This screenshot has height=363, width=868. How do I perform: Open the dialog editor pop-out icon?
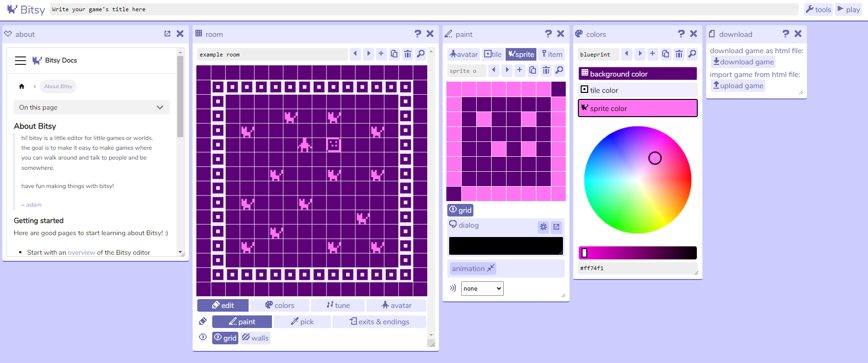(x=556, y=227)
